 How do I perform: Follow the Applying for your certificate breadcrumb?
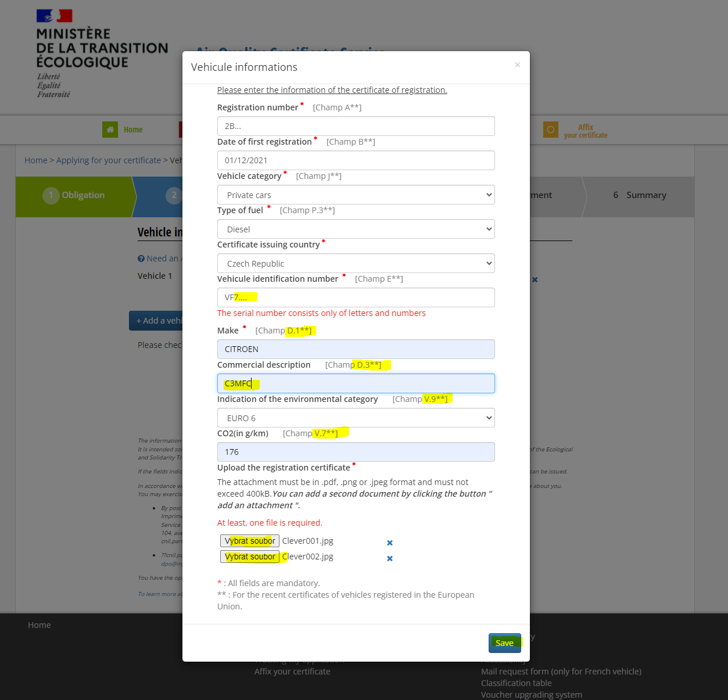(109, 160)
